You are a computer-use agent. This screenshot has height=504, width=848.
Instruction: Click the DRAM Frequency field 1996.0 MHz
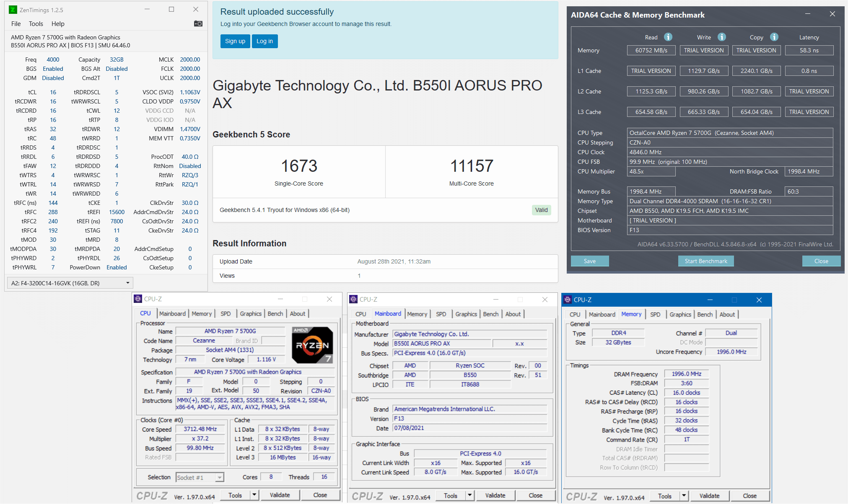pyautogui.click(x=687, y=374)
